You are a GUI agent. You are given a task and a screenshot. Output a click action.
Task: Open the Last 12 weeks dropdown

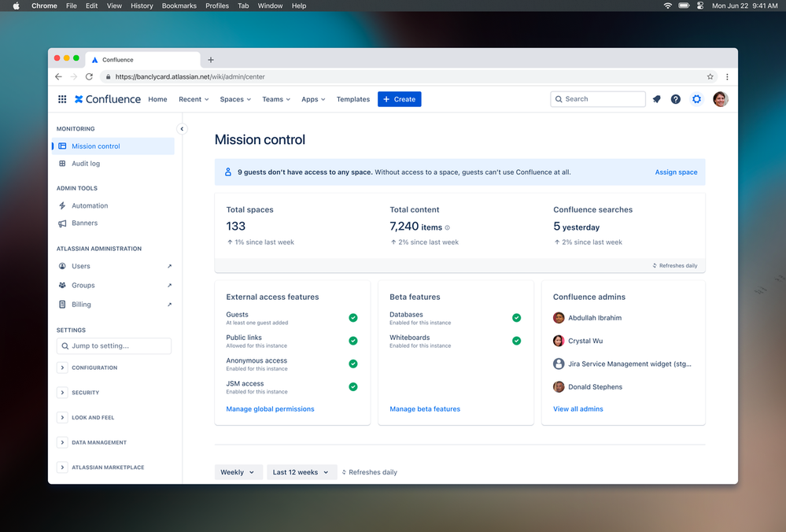tap(301, 472)
